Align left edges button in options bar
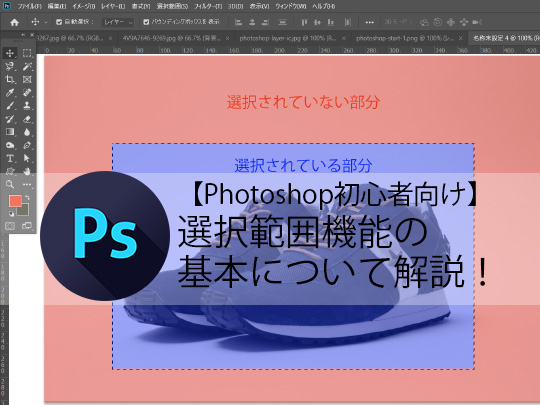540x405 pixels. 238,22
